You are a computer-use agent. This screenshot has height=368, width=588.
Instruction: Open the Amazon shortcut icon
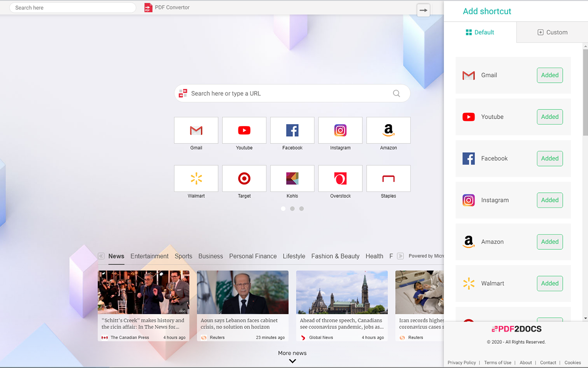(x=388, y=130)
